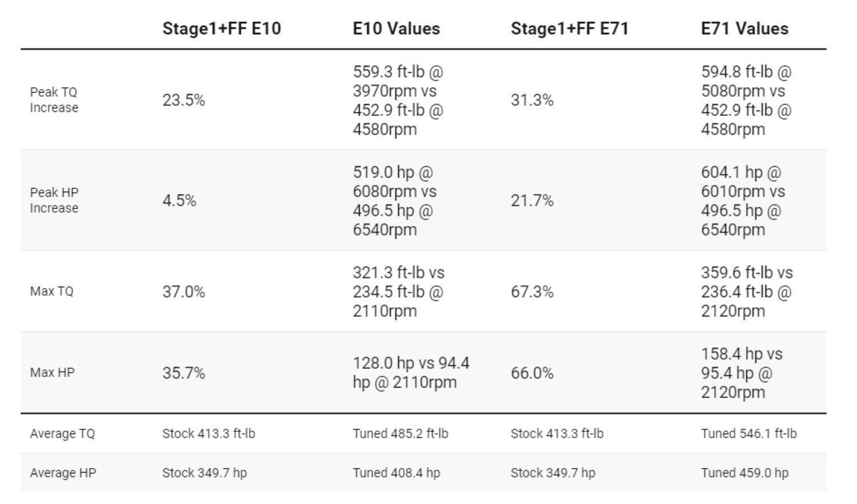This screenshot has height=504, width=857.
Task: Click the E10 Values column header
Action: tap(396, 29)
